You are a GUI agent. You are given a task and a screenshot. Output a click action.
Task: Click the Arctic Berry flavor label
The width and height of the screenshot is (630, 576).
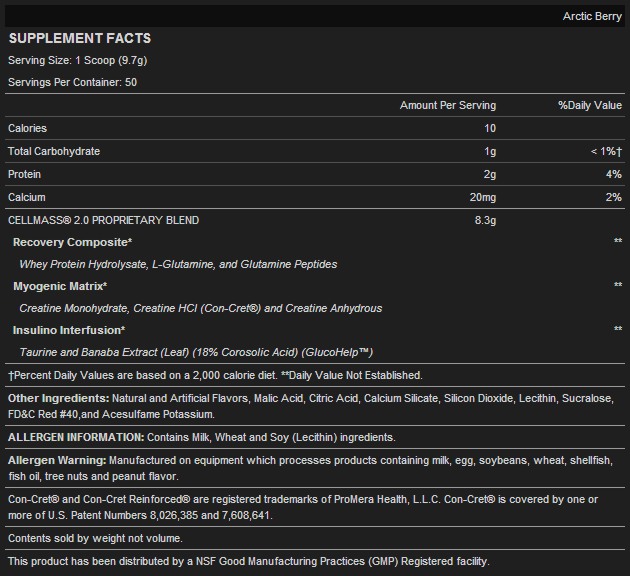click(592, 16)
